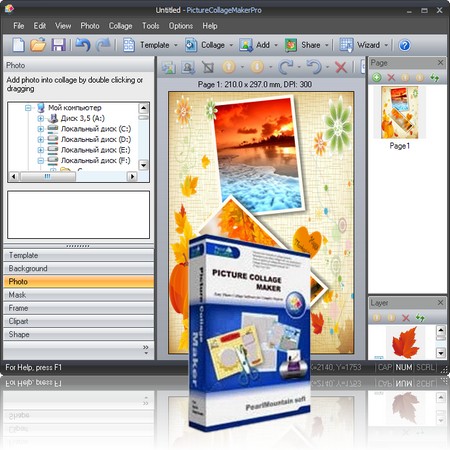Click the Share toolbar icon
Screen dimensions: 450x450
click(291, 45)
